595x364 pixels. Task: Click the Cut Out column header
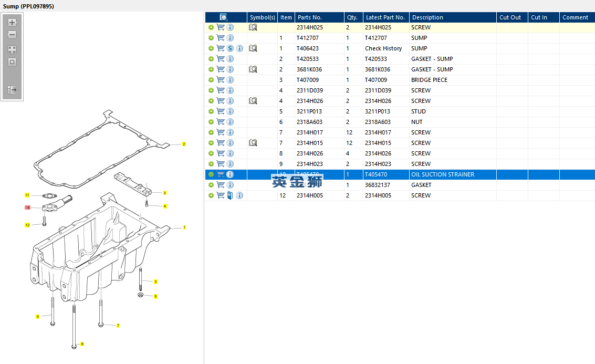click(512, 17)
